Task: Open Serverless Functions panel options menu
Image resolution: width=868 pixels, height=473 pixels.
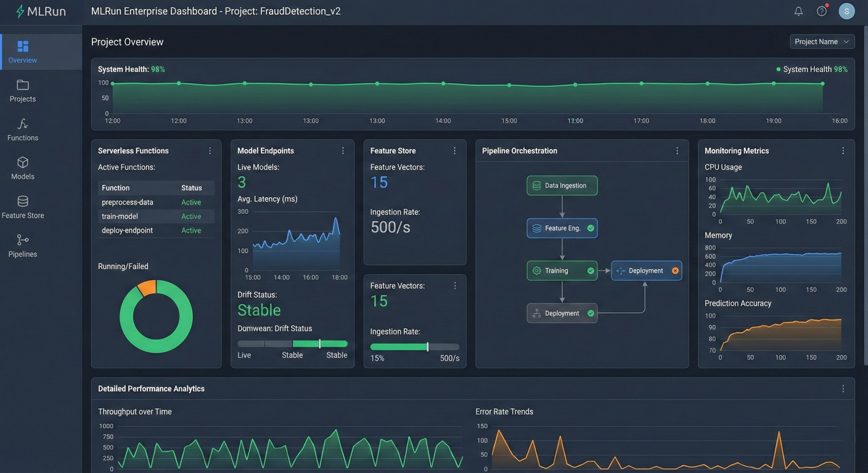Action: point(210,151)
